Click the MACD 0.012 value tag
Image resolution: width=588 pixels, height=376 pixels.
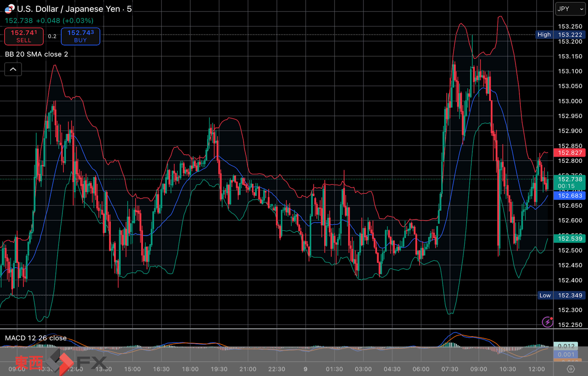pos(566,346)
